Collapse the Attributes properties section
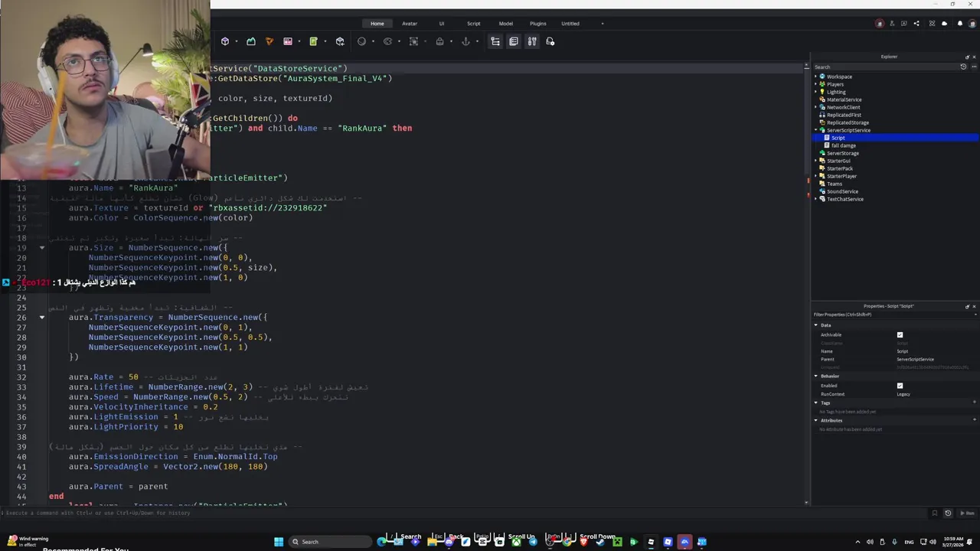980x551 pixels. pyautogui.click(x=816, y=420)
